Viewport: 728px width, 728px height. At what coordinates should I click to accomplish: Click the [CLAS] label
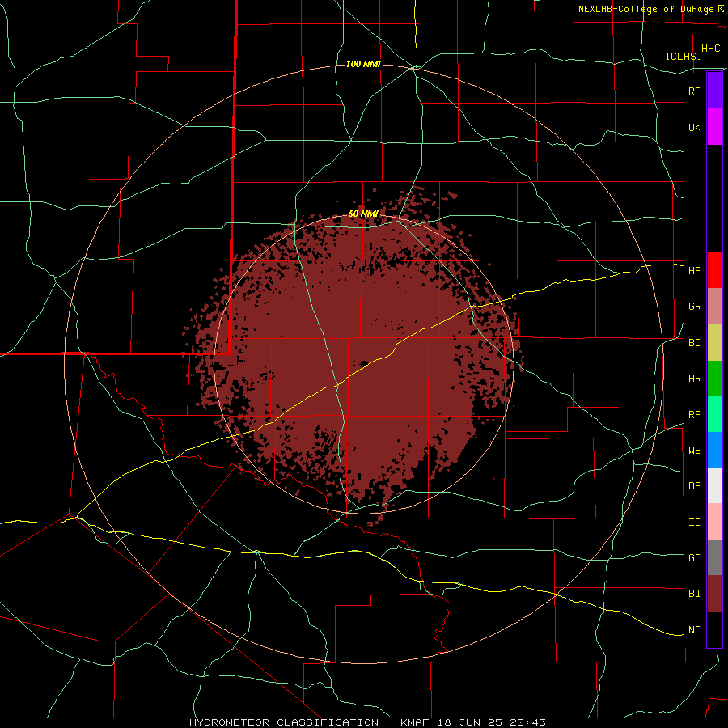point(684,56)
